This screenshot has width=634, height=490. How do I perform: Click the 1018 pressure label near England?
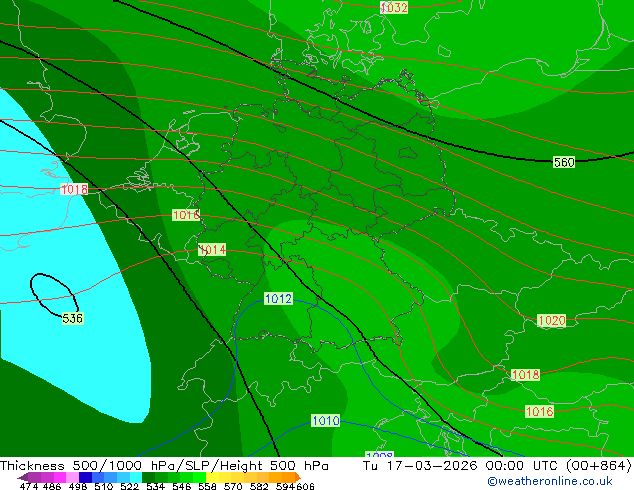click(x=74, y=189)
